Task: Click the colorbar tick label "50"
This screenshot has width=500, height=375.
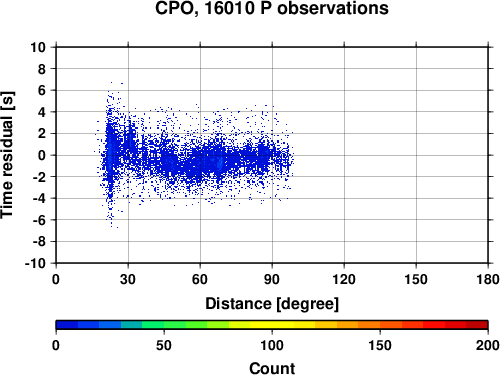Action: point(164,345)
